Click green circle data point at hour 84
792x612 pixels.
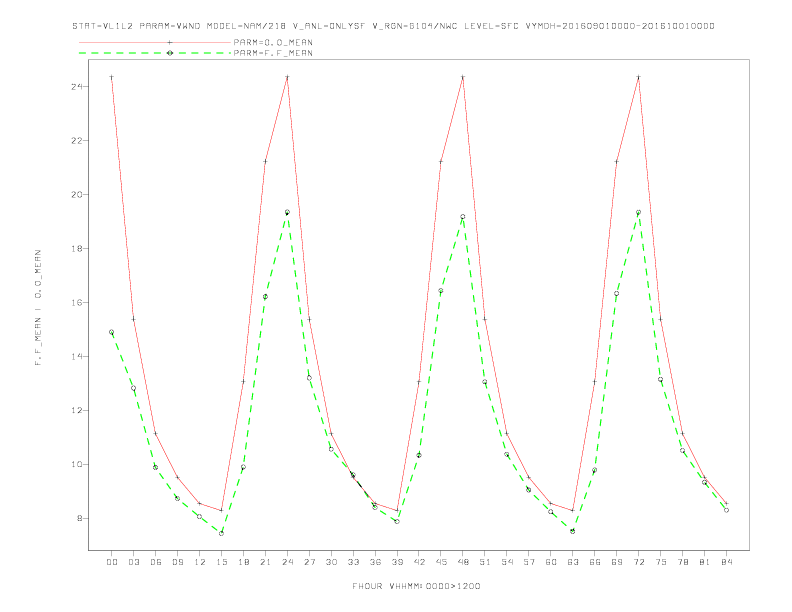726,510
